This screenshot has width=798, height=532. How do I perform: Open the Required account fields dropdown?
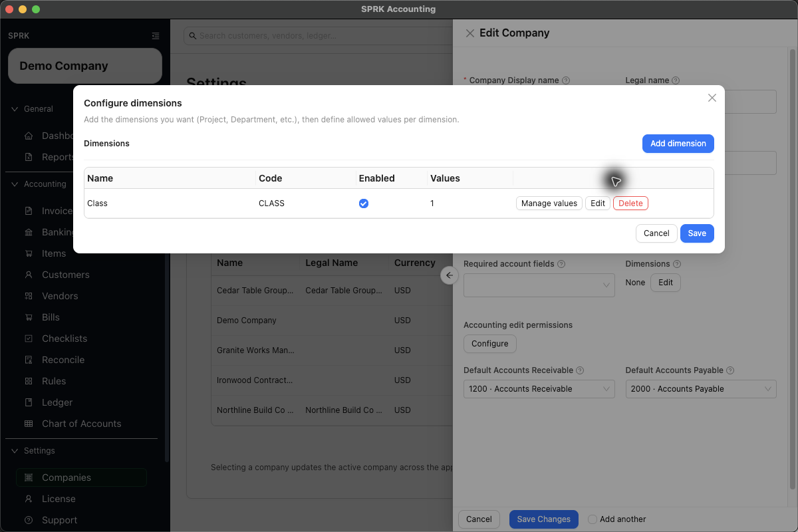coord(539,285)
